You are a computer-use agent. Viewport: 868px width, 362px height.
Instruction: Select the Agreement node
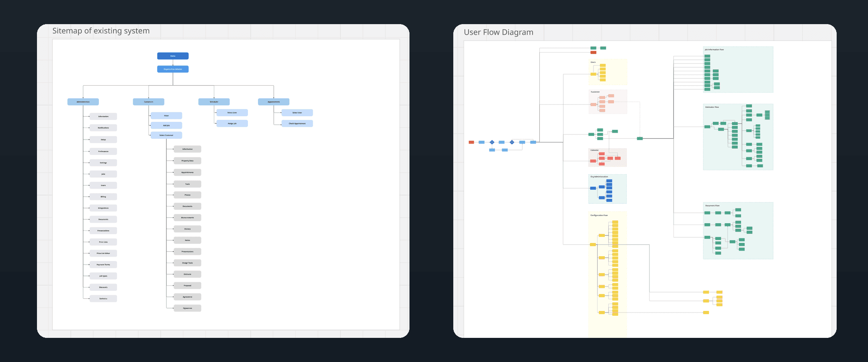pos(187,297)
